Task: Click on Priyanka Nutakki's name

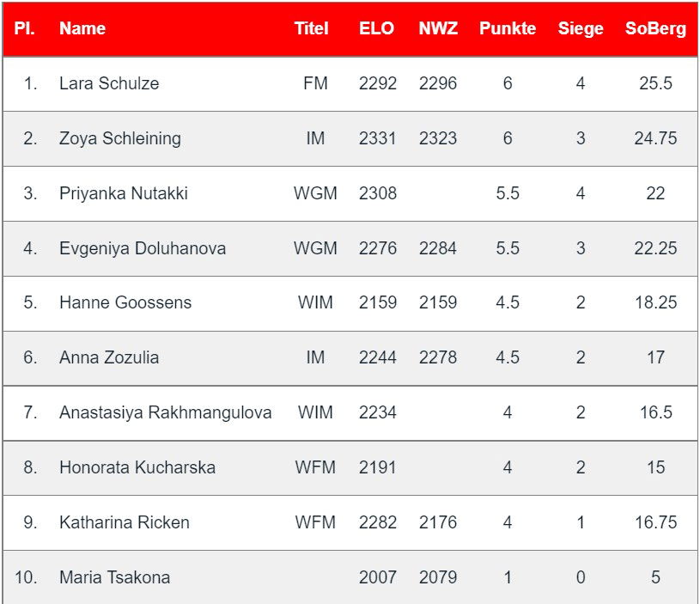Action: click(123, 193)
